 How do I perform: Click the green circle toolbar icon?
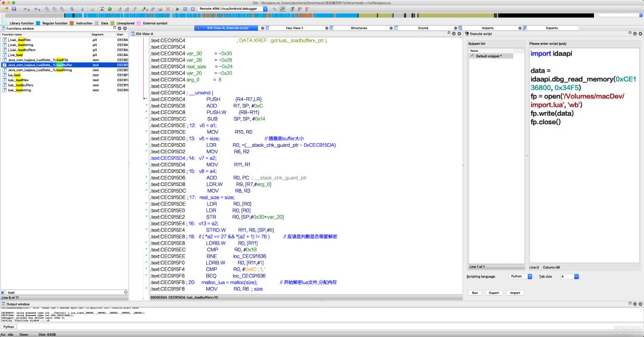[109, 9]
